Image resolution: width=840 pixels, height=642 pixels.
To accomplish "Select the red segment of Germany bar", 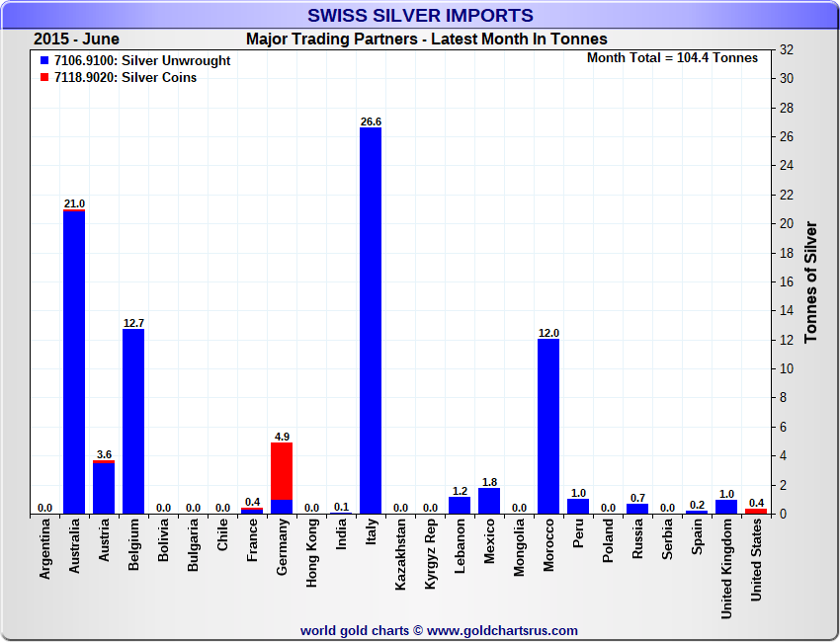I will [282, 471].
